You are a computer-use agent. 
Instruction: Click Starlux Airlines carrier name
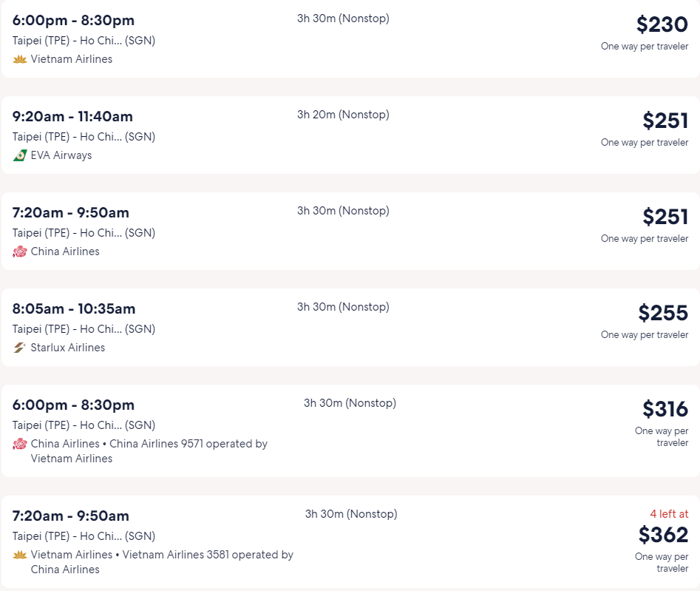point(68,348)
